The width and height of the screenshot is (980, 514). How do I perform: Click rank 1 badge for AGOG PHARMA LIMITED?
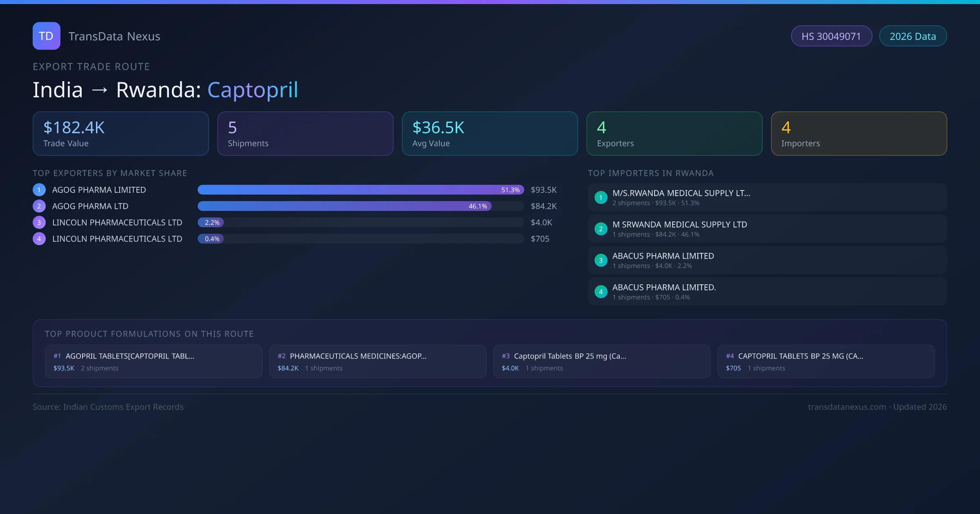click(39, 190)
